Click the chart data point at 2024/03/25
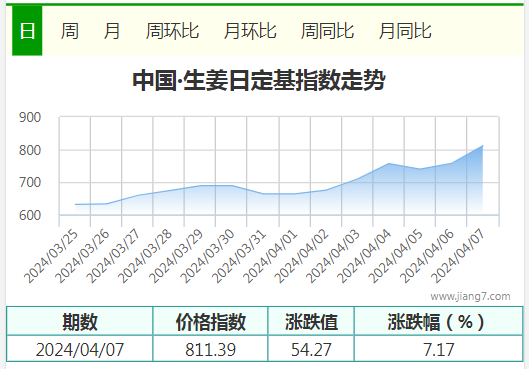Image resolution: width=529 pixels, height=369 pixels. coord(75,204)
